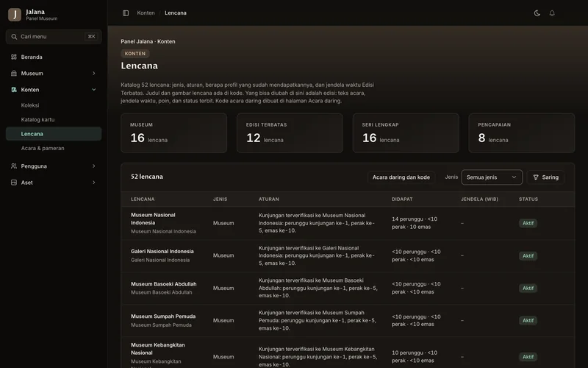588x368 pixels.
Task: Click the Pencapaian 8 lencana card
Action: coord(522,133)
